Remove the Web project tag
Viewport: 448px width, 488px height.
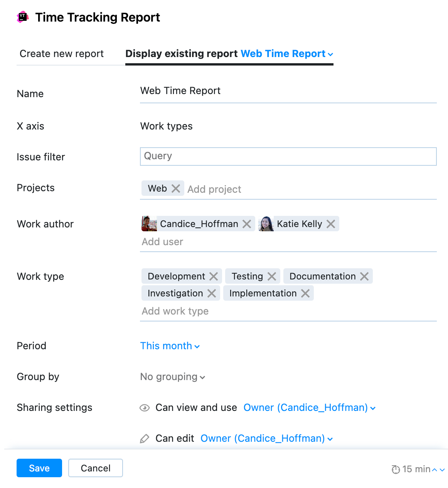pos(176,188)
